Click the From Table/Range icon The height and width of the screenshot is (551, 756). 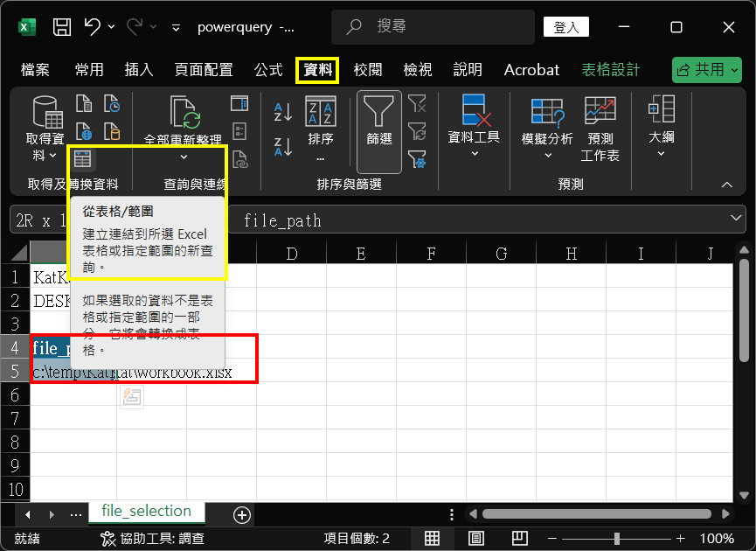83,158
